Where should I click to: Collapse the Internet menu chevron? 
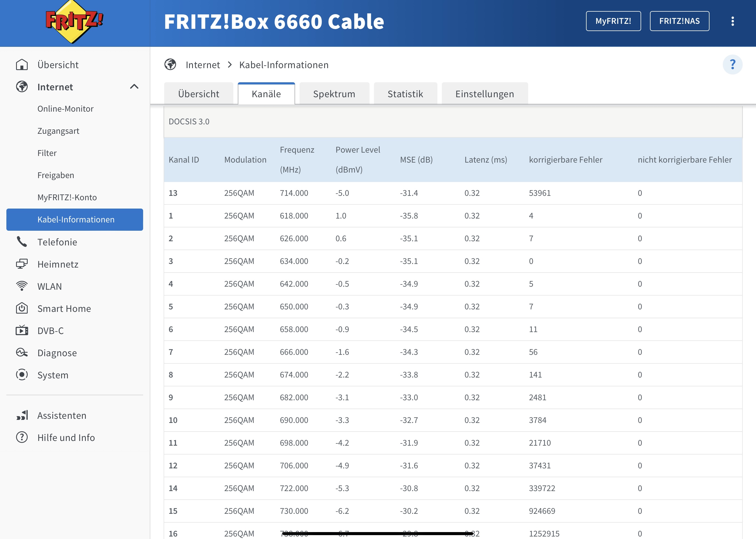click(134, 87)
